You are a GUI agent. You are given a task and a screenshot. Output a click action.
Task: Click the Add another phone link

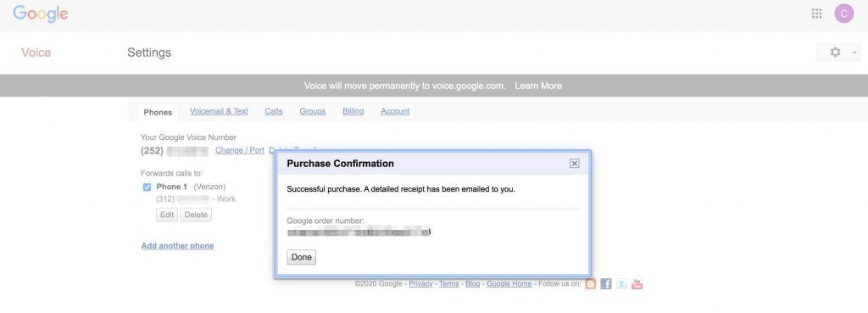[x=177, y=245]
